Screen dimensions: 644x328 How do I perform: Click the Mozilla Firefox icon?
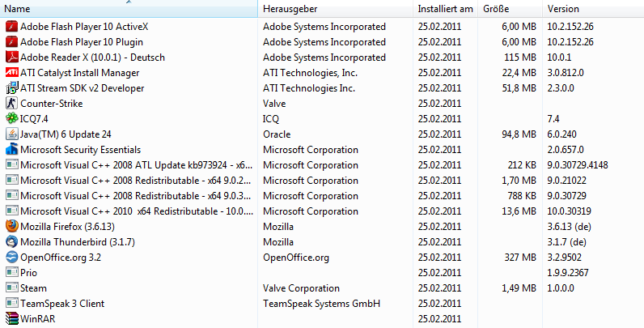pyautogui.click(x=12, y=227)
